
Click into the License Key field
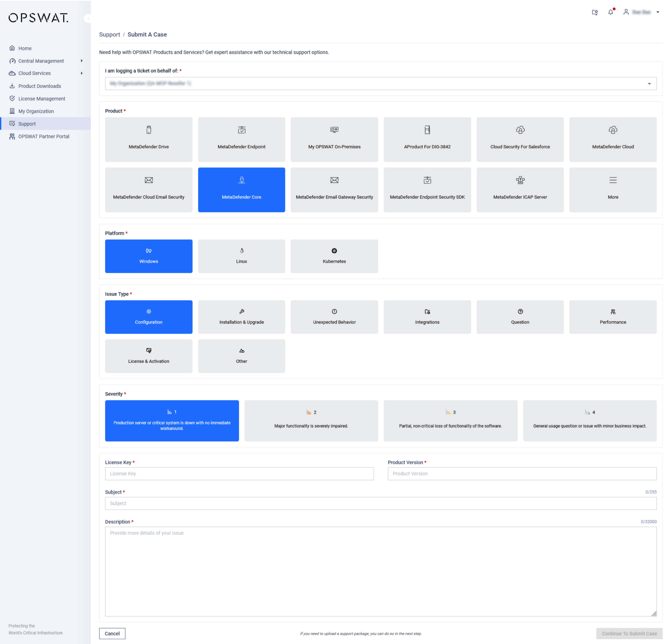[x=239, y=473]
